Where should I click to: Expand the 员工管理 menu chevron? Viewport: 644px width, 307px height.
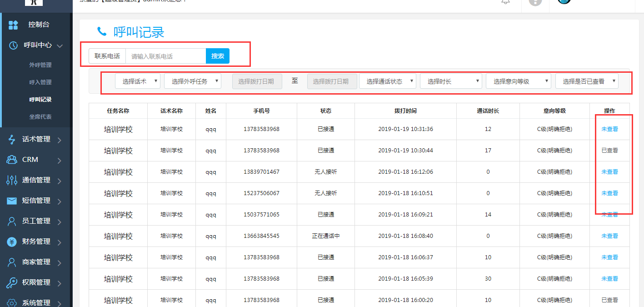tap(60, 221)
